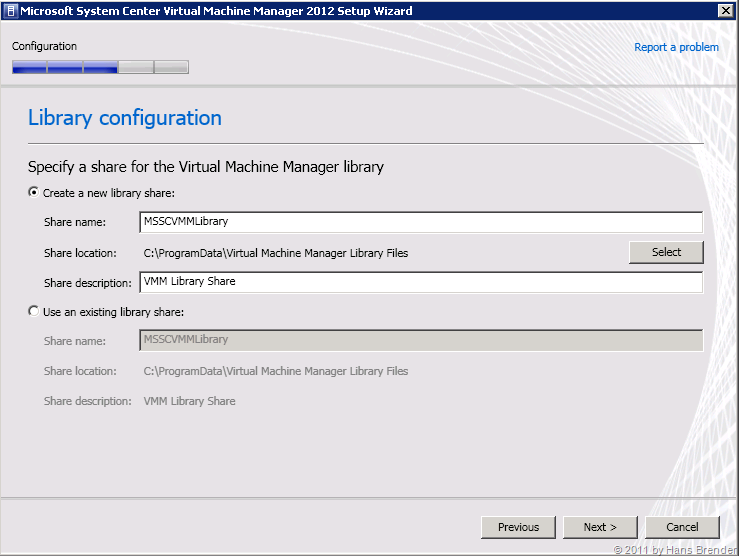Click the Library configuration heading
The width and height of the screenshot is (739, 556).
125,118
